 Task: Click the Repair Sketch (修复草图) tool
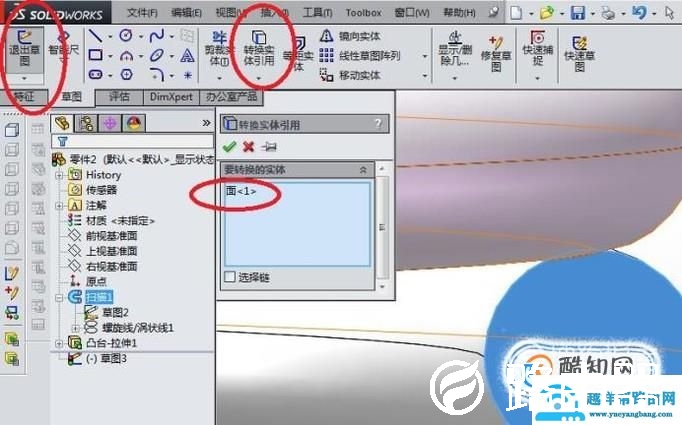(x=495, y=54)
